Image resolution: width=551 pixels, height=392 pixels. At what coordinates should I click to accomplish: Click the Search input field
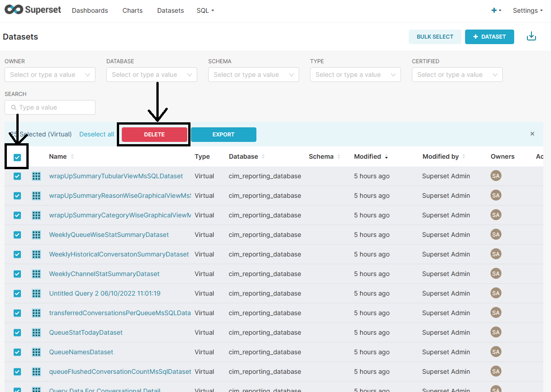pos(50,108)
